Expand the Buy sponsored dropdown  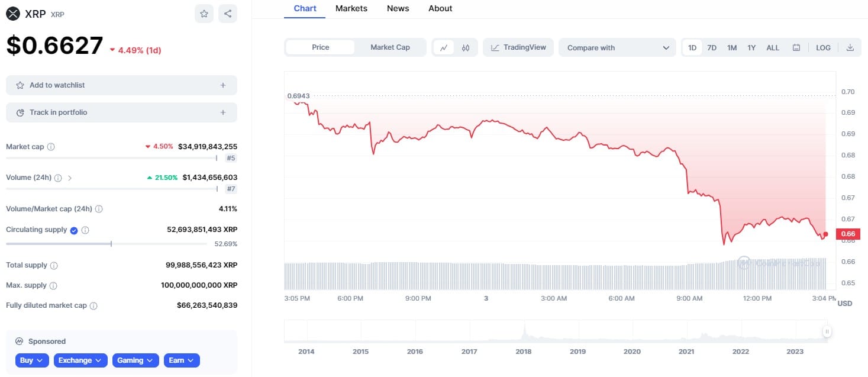click(32, 360)
